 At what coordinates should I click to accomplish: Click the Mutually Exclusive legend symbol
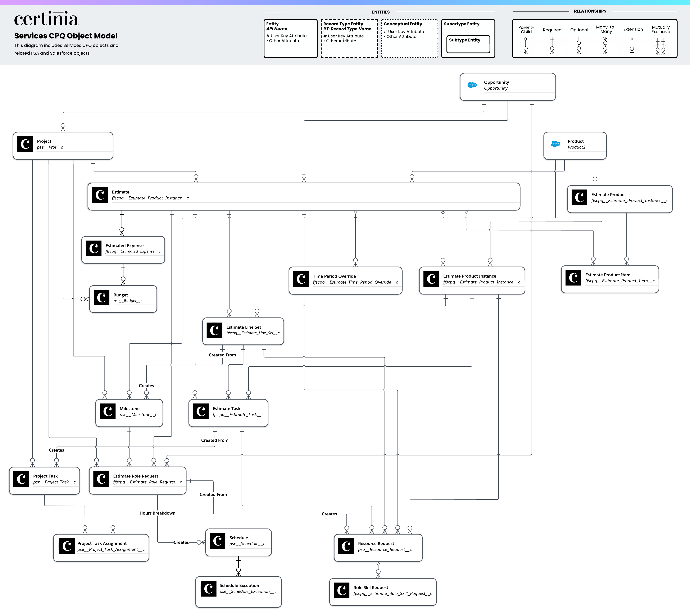coord(660,46)
